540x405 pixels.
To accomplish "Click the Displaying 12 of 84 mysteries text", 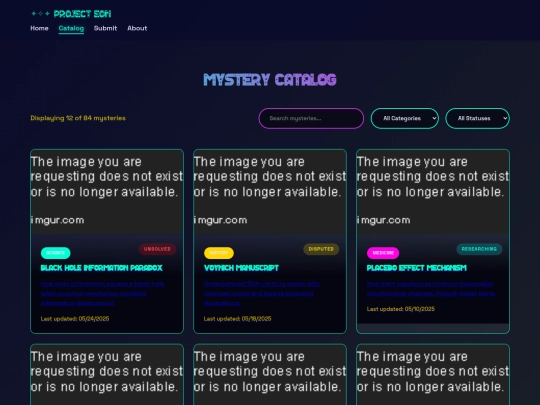I will [x=78, y=118].
